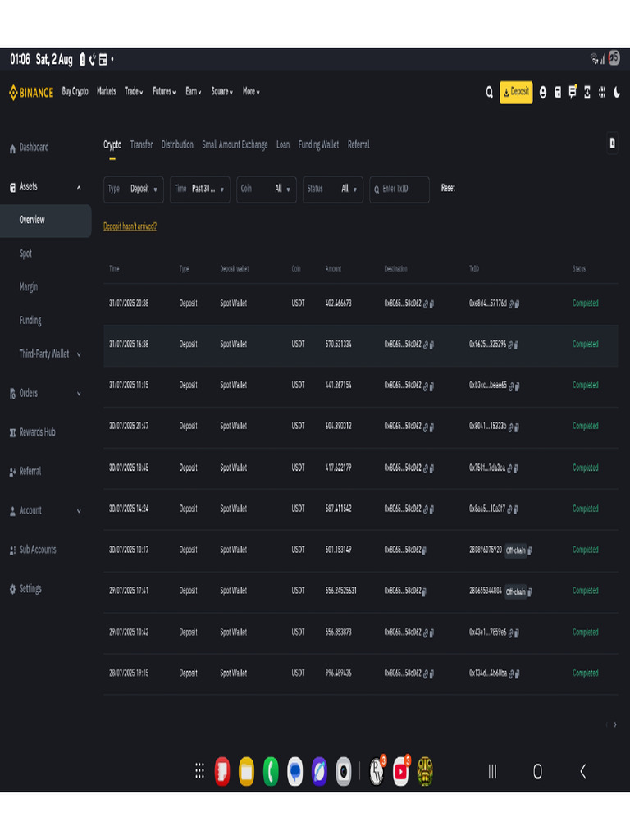Screen dimensions: 630x840
Task: Open the language globe icon
Action: (x=602, y=93)
